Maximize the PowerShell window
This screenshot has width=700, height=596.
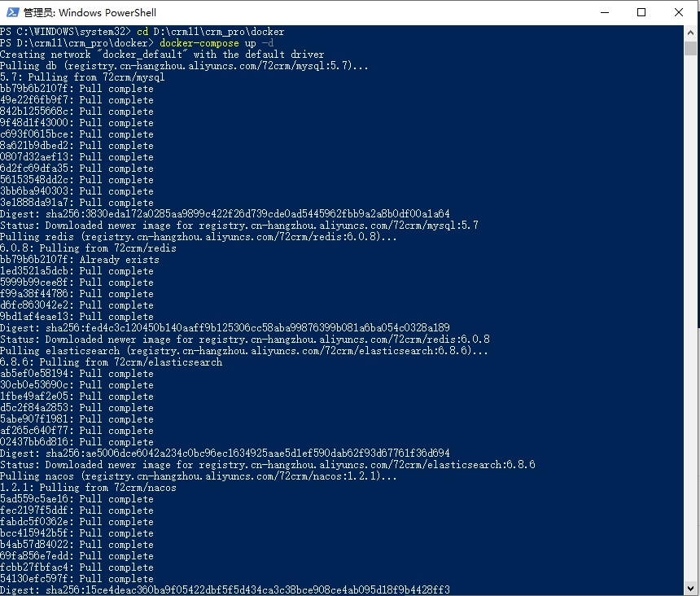pyautogui.click(x=641, y=12)
